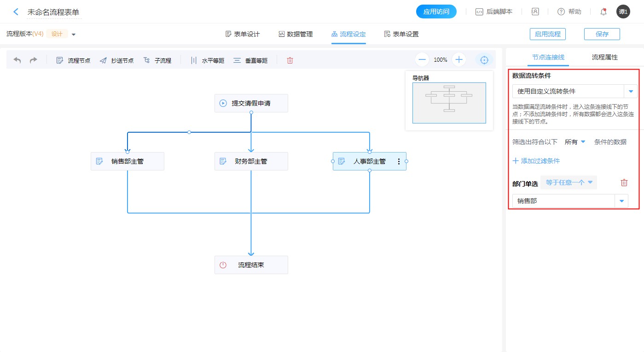Open the 人事部主管 node options menu
The image size is (644, 352).
[399, 161]
